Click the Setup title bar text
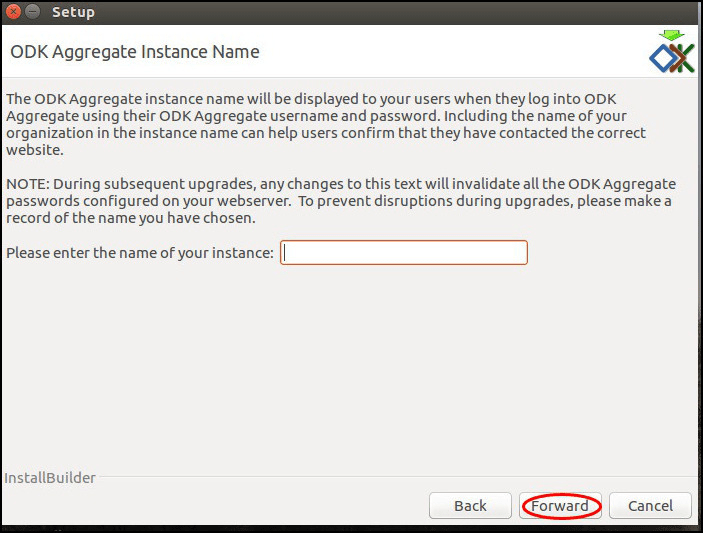703x533 pixels. click(73, 12)
